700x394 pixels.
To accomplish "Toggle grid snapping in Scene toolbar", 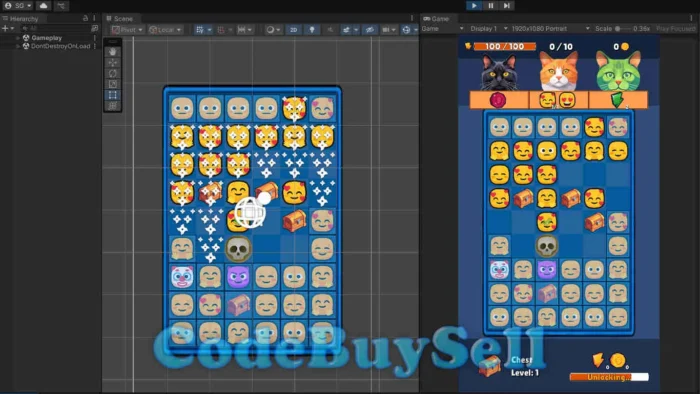I will [221, 29].
